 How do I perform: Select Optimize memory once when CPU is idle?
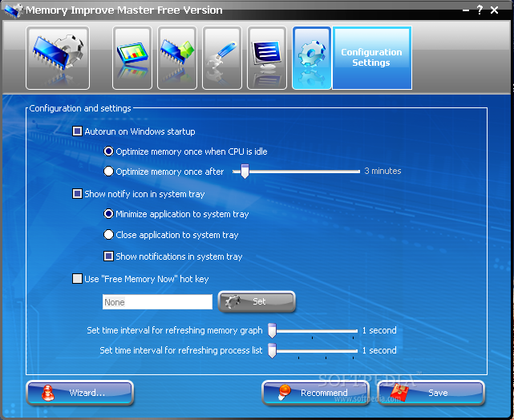click(108, 151)
